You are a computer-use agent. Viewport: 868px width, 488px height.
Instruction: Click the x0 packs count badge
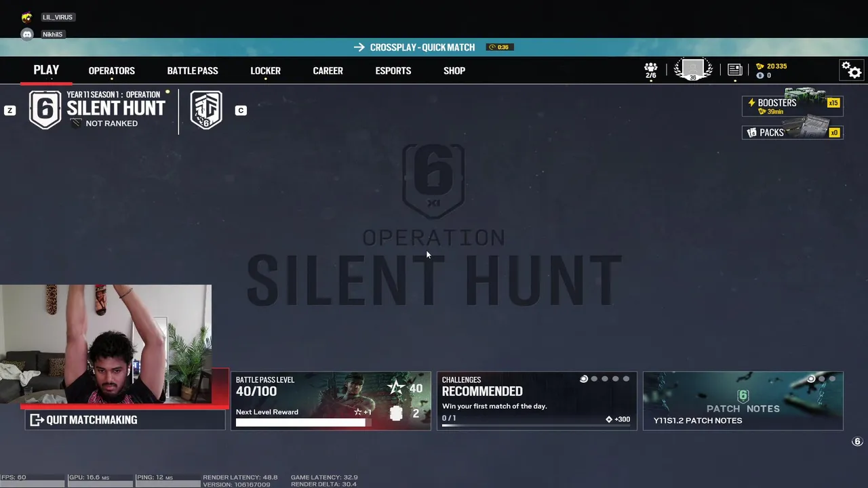click(834, 133)
